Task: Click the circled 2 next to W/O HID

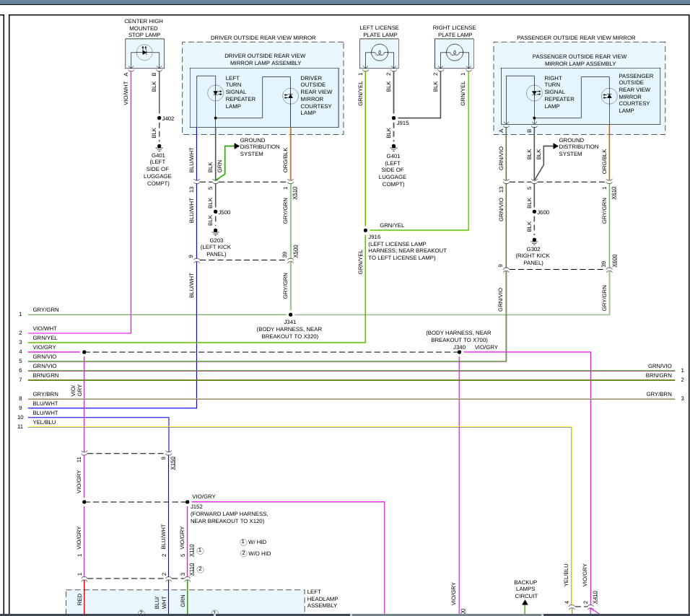Action: click(243, 553)
